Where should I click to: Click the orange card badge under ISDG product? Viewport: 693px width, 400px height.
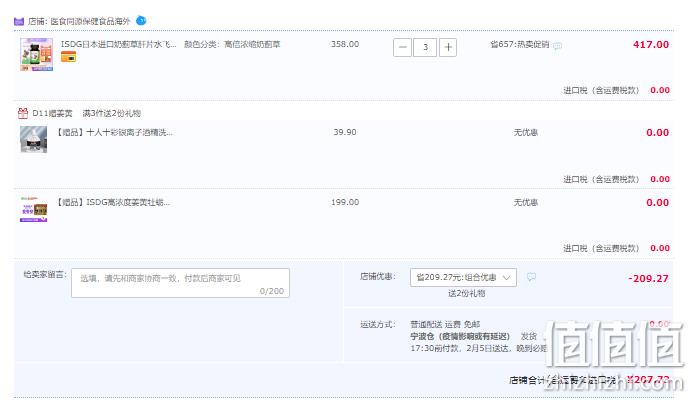coord(69,57)
